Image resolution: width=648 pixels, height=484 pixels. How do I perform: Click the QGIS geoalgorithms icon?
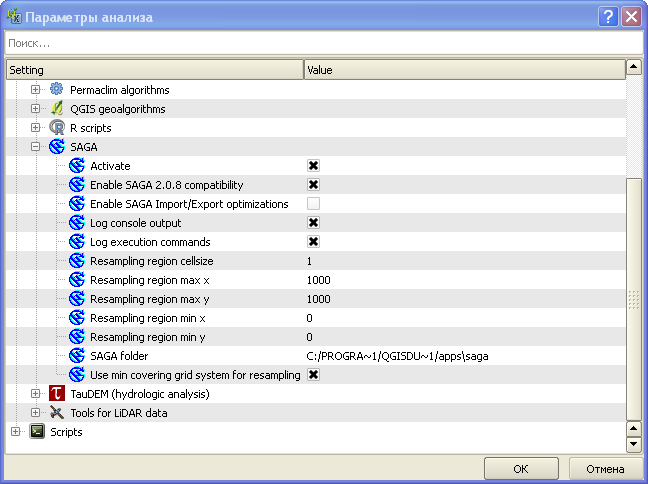click(x=57, y=109)
